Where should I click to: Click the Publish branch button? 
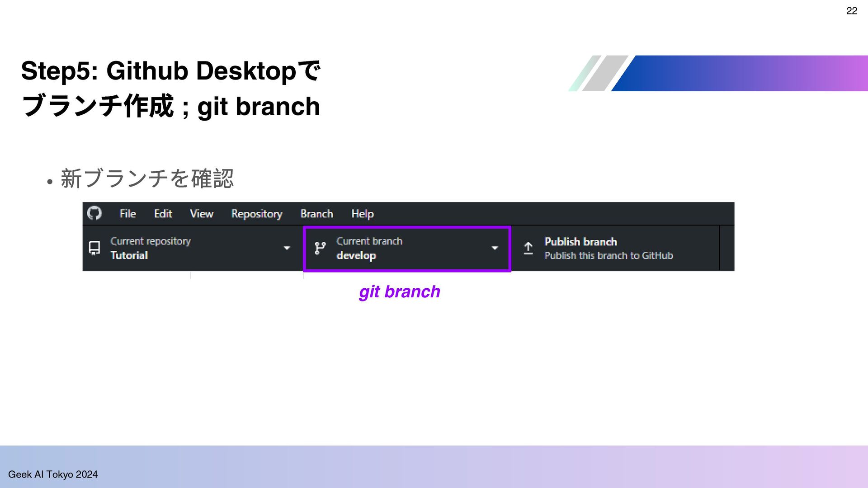point(616,249)
